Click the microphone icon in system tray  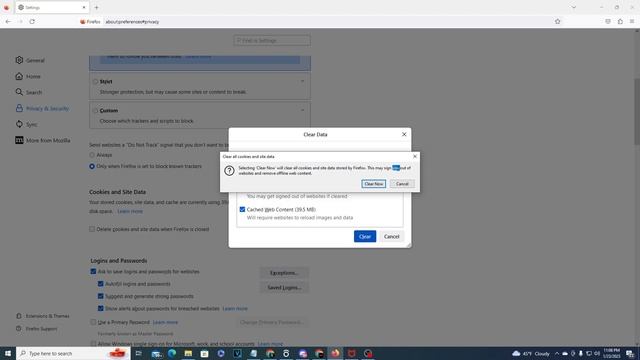click(x=581, y=353)
